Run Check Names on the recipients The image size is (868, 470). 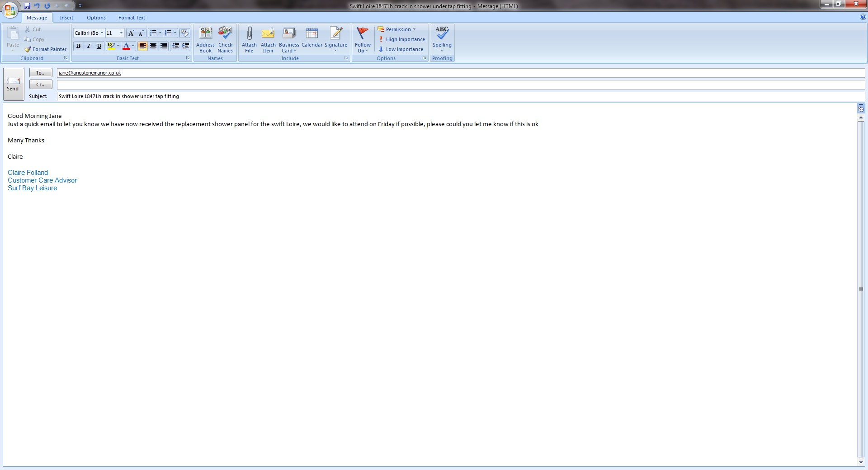coord(225,40)
